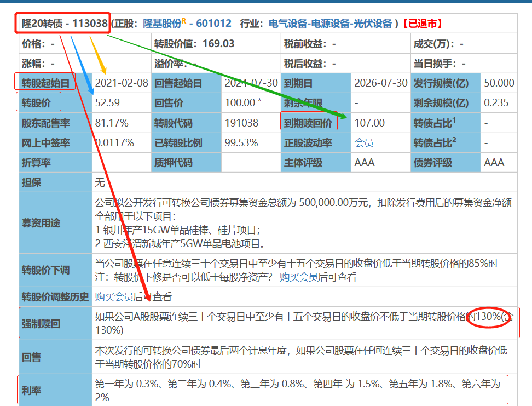Select the 主体评级 header cell

point(316,162)
